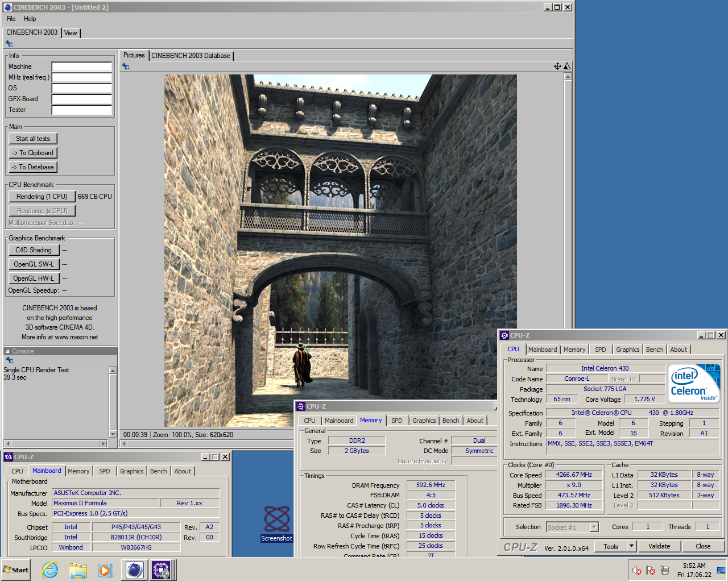Image resolution: width=728 pixels, height=582 pixels.
Task: Click the Start button
Action: (15, 570)
